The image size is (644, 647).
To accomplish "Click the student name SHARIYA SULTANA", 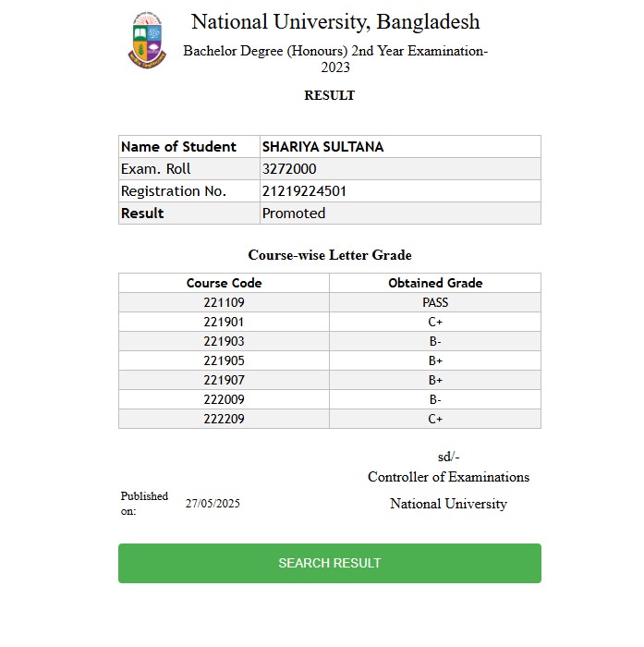I will (322, 147).
